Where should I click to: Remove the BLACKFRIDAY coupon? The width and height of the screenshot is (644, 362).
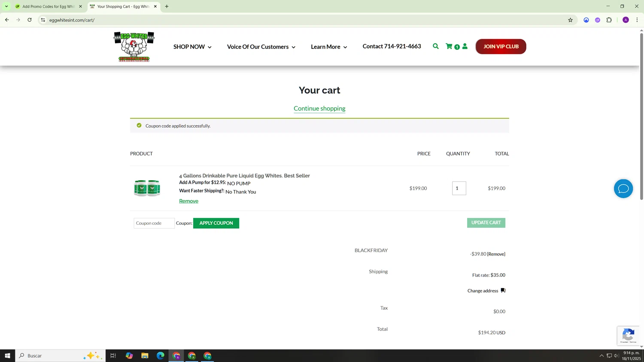(x=496, y=254)
